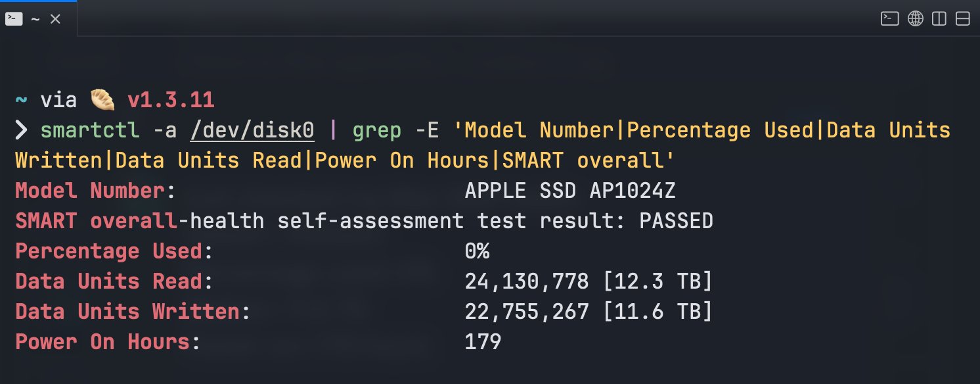Open the underlined /dev/disk0 path

click(x=252, y=130)
